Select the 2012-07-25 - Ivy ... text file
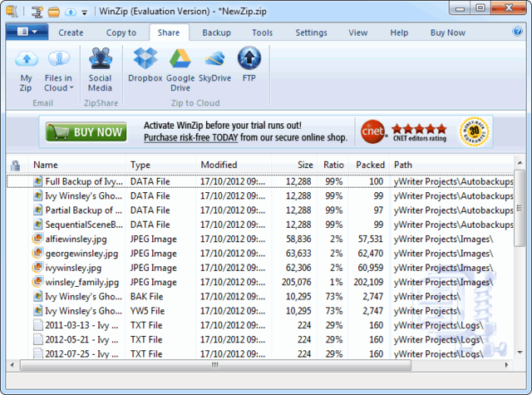 [x=260, y=353]
